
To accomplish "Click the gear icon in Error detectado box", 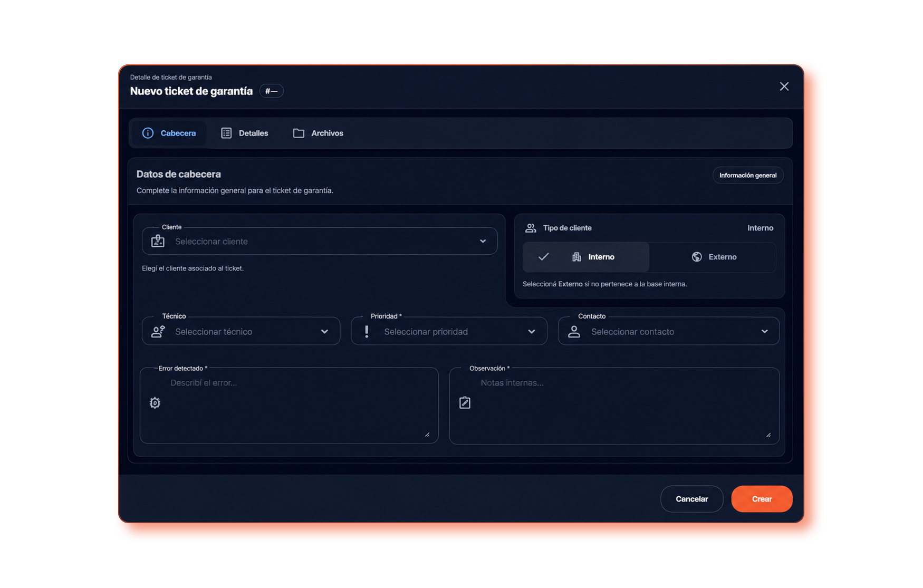I will pos(155,403).
